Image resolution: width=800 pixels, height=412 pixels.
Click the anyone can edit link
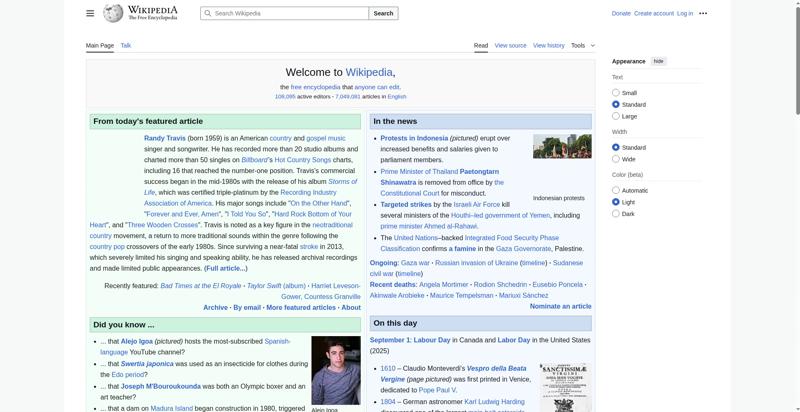pyautogui.click(x=377, y=87)
